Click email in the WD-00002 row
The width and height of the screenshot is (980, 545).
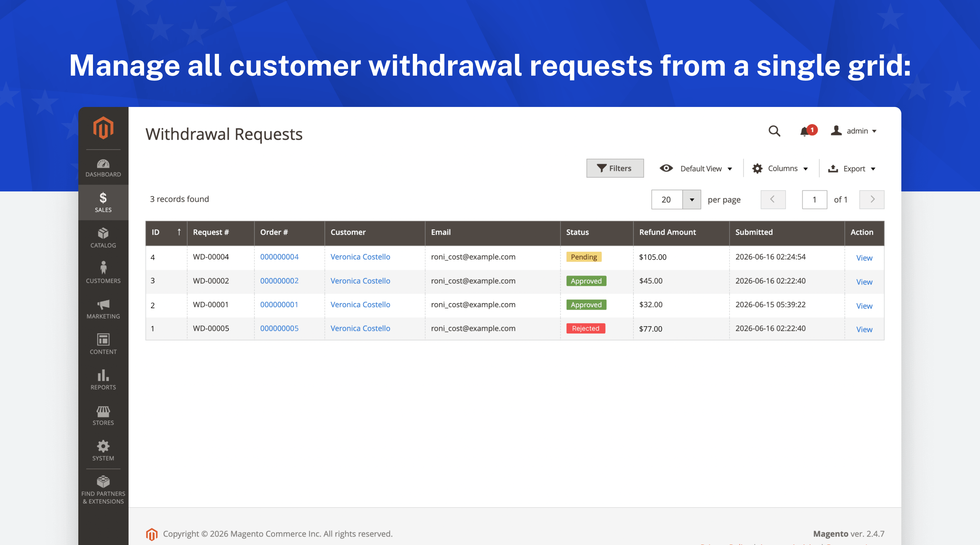pyautogui.click(x=473, y=281)
